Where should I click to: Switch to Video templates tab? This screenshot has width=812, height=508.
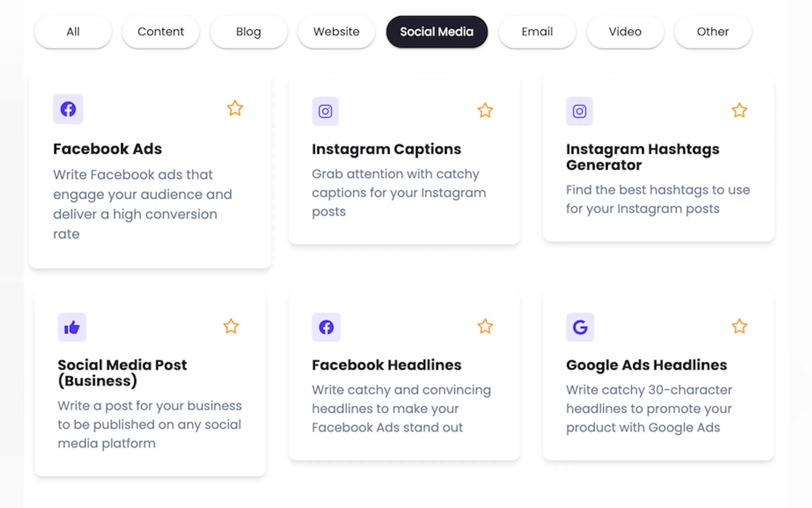[x=625, y=32]
